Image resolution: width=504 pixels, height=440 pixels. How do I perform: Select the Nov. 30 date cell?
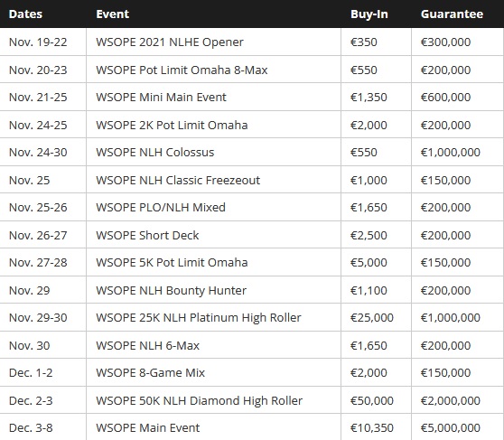pos(29,346)
